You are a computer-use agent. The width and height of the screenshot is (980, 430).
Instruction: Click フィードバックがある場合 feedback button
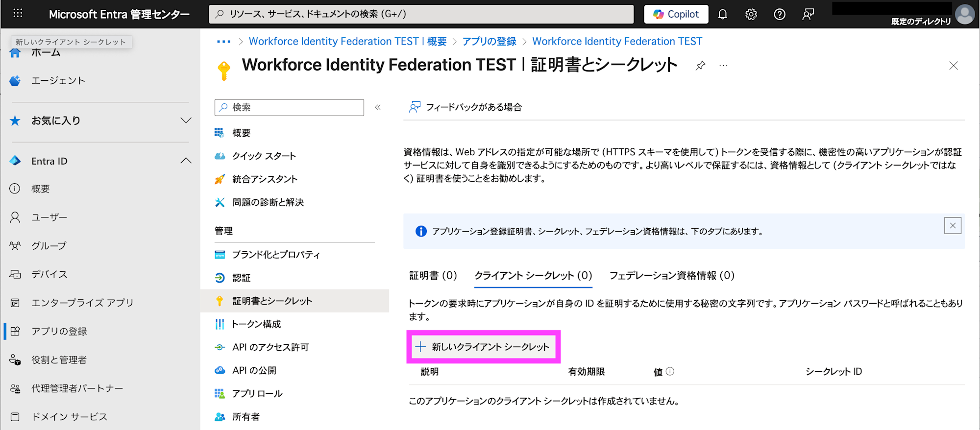465,107
